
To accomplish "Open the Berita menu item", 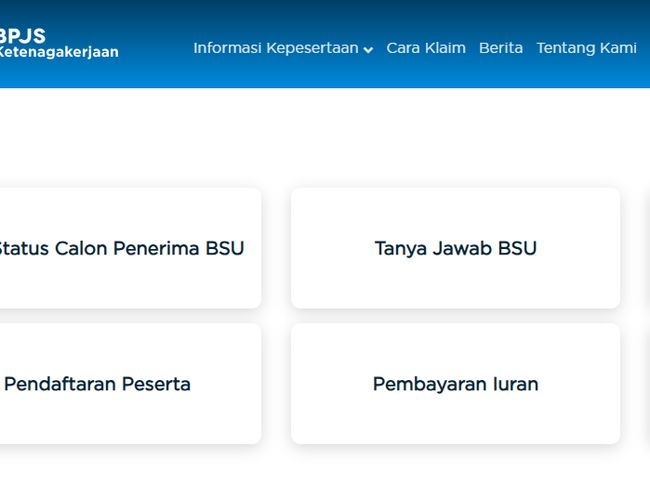I will 501,48.
